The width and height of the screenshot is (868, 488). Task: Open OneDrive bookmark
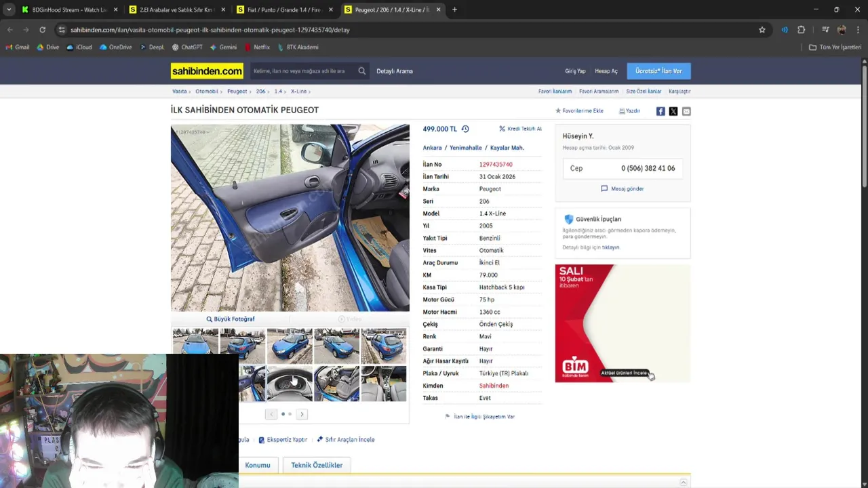pos(116,47)
